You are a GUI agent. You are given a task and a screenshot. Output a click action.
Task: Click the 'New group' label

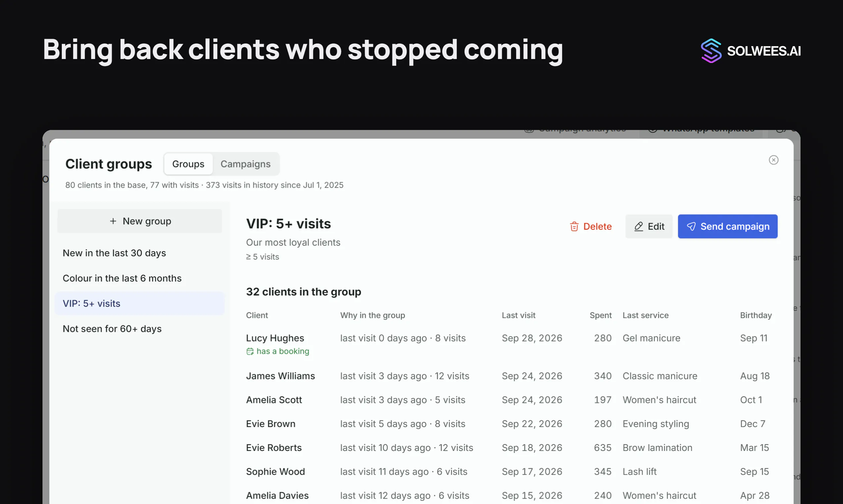pyautogui.click(x=147, y=221)
